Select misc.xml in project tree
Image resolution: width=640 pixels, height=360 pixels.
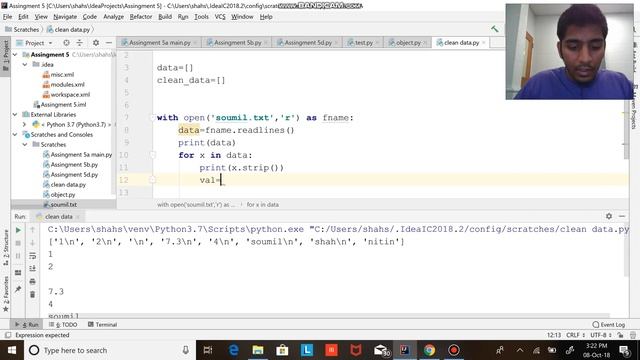coord(62,75)
